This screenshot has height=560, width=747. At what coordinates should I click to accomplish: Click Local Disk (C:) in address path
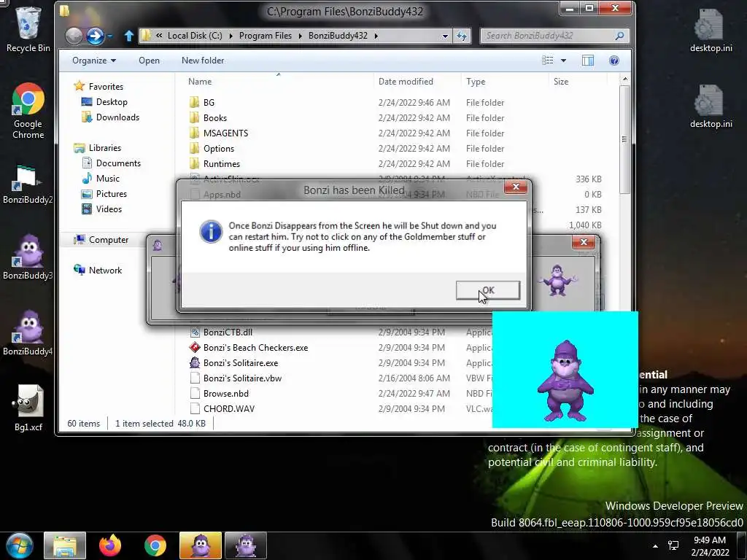click(x=194, y=36)
